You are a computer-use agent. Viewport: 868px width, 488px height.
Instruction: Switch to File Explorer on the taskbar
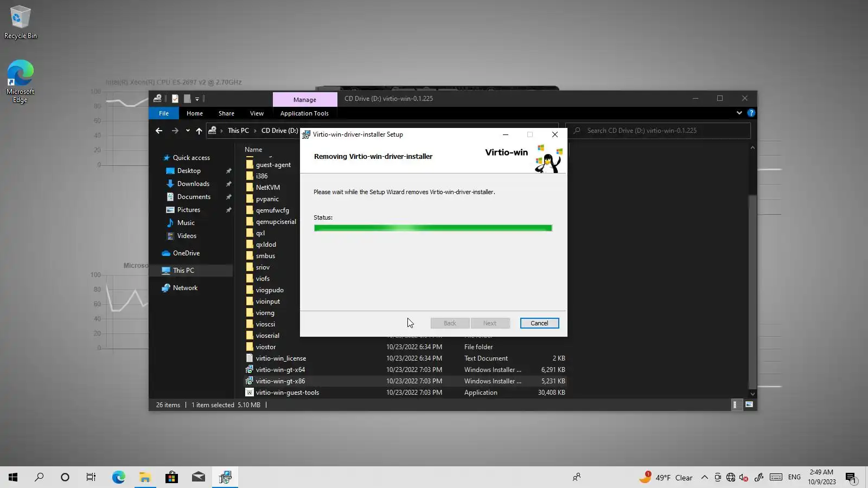(145, 477)
